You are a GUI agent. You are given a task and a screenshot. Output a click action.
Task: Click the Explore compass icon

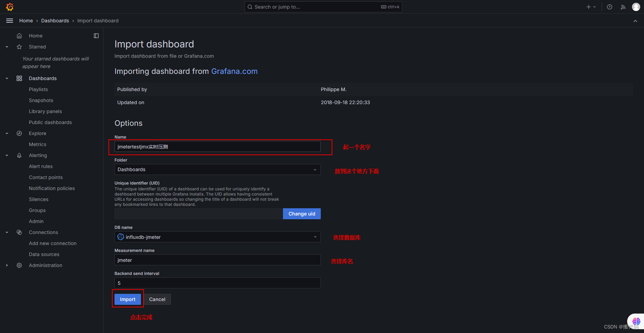[19, 133]
